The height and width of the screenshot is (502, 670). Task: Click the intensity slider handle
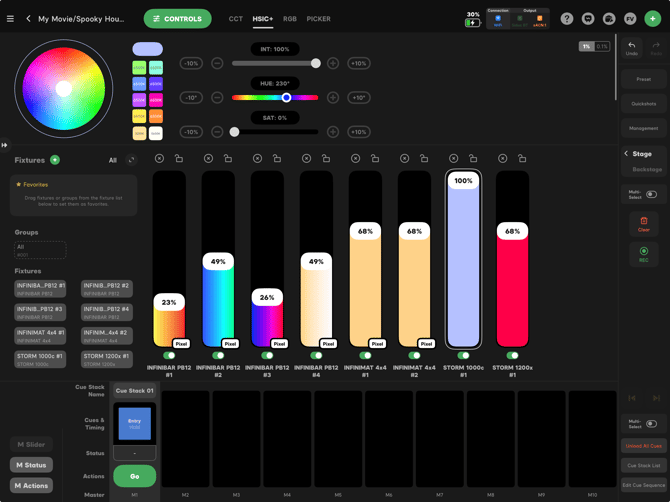[316, 64]
